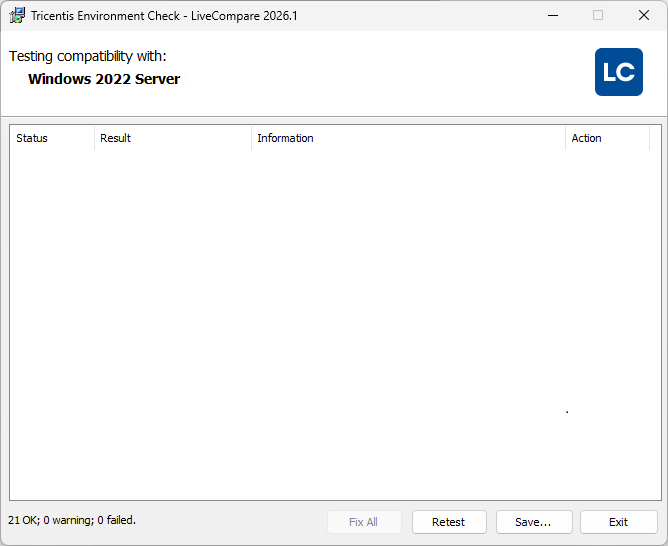Select the '21 OK; 0 warning; 0 failed.' status text
The height and width of the screenshot is (546, 668).
72,520
